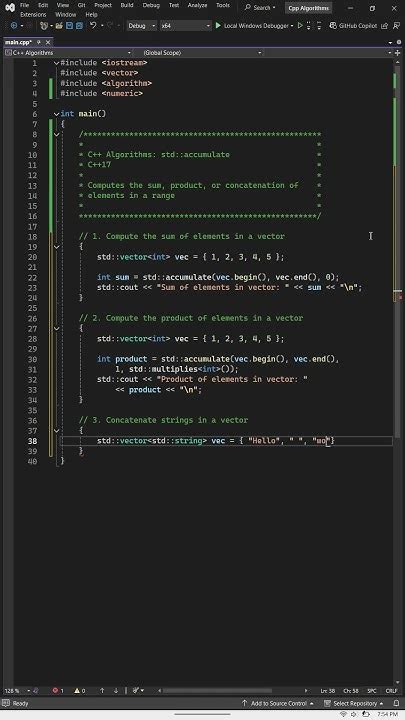The height and width of the screenshot is (720, 405).
Task: Collapse the code block at line 27
Action: tap(56, 329)
